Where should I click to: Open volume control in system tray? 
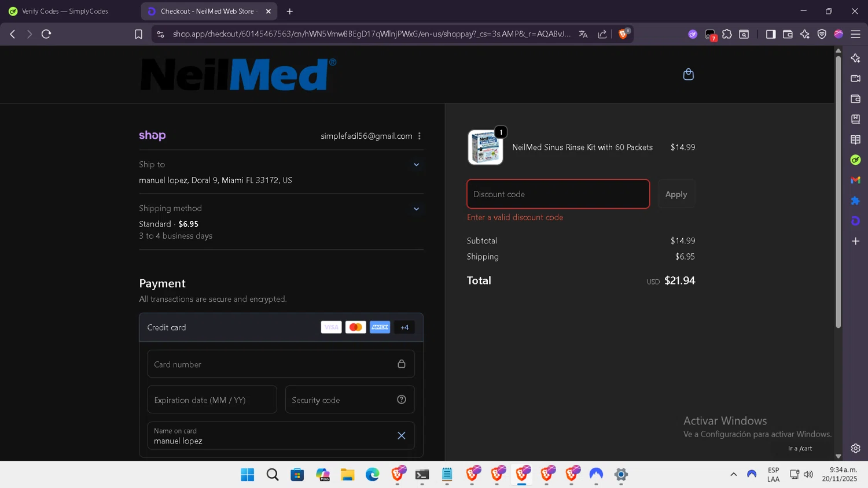(808, 474)
